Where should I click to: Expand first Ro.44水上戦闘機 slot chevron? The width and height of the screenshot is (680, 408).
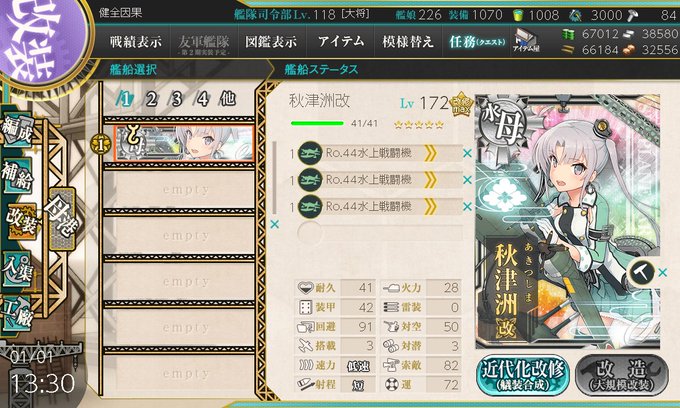[x=430, y=153]
